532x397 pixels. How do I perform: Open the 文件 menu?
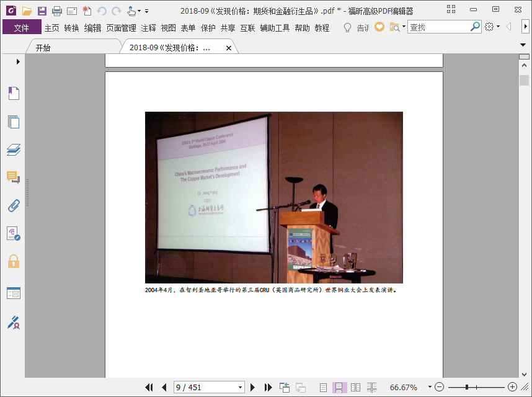coord(22,27)
